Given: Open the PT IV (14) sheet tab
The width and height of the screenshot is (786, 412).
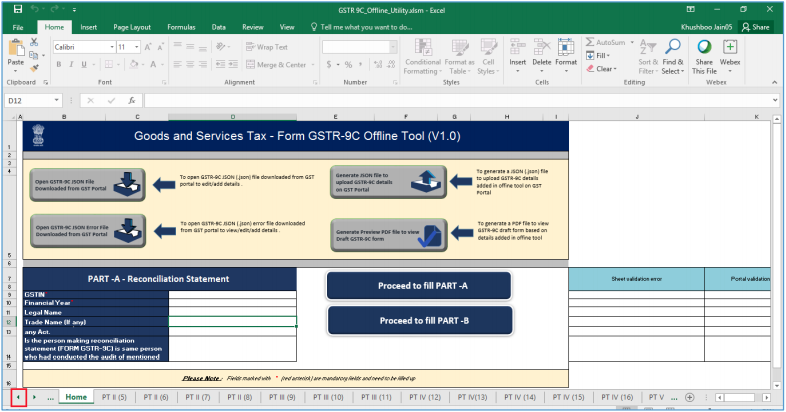Looking at the screenshot, I should tap(520, 397).
